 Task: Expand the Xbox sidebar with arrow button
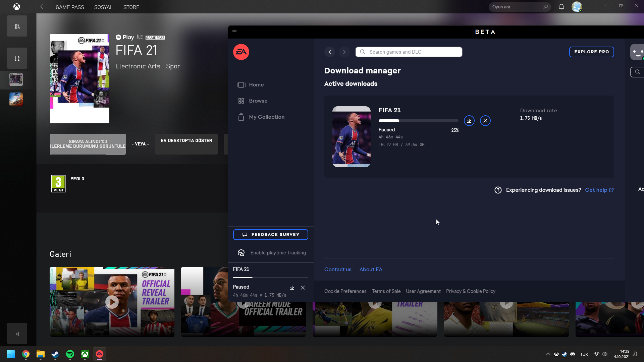pos(17,334)
